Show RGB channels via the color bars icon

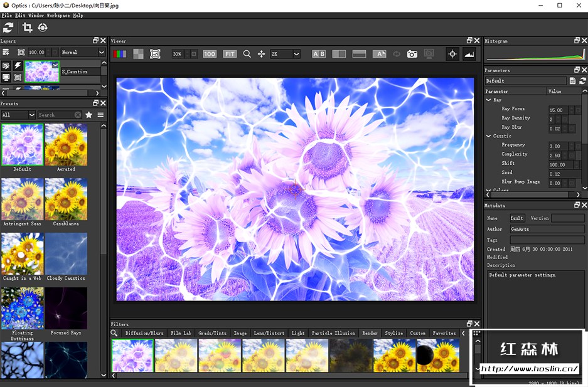(x=119, y=54)
